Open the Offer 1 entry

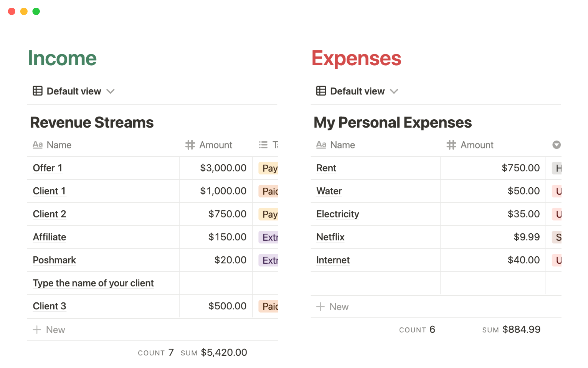47,168
